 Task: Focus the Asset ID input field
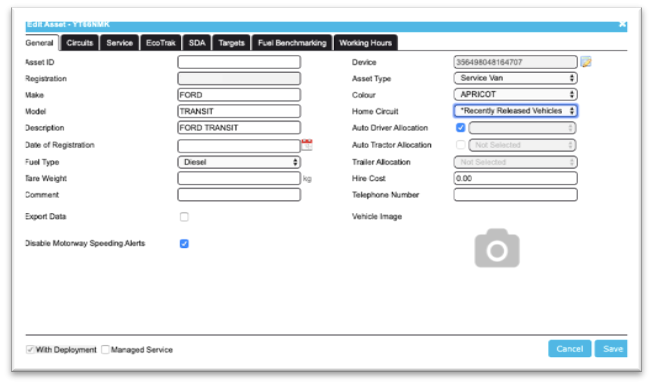[x=239, y=62]
